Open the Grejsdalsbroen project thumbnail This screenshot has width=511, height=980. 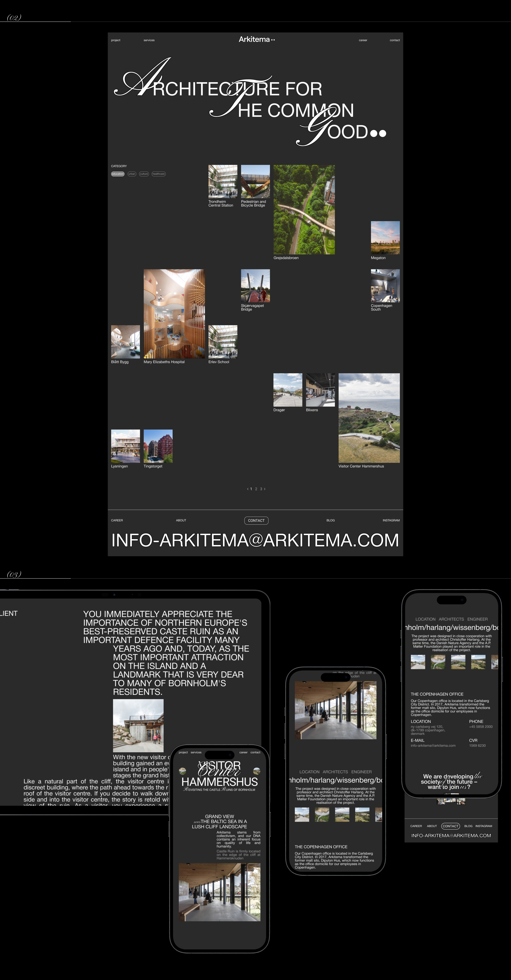(304, 210)
